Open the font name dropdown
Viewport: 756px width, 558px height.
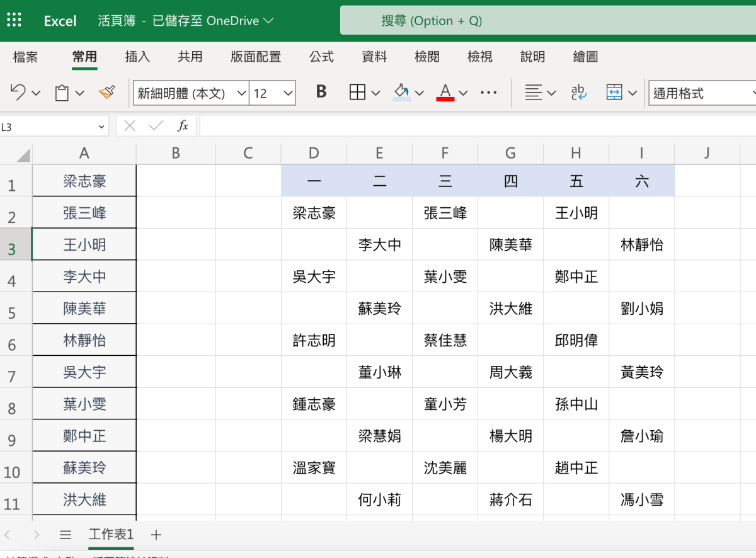[241, 93]
